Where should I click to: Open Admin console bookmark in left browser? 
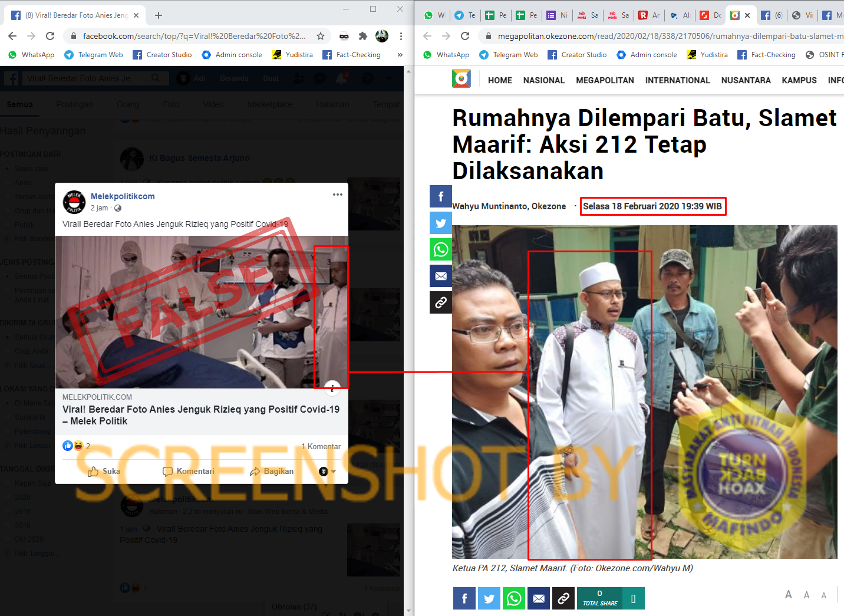[x=232, y=55]
